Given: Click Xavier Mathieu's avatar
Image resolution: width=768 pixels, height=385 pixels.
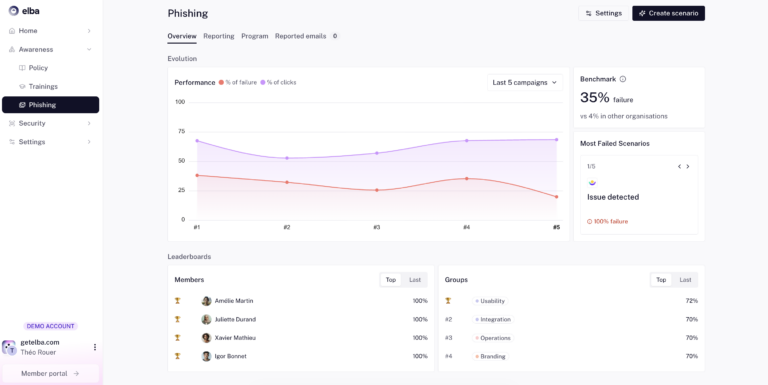Looking at the screenshot, I should (x=206, y=338).
